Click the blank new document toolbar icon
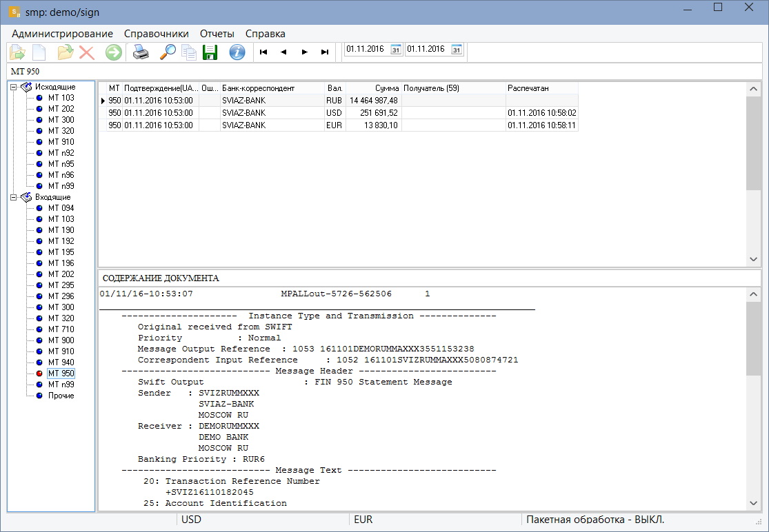The image size is (769, 532). pos(39,52)
